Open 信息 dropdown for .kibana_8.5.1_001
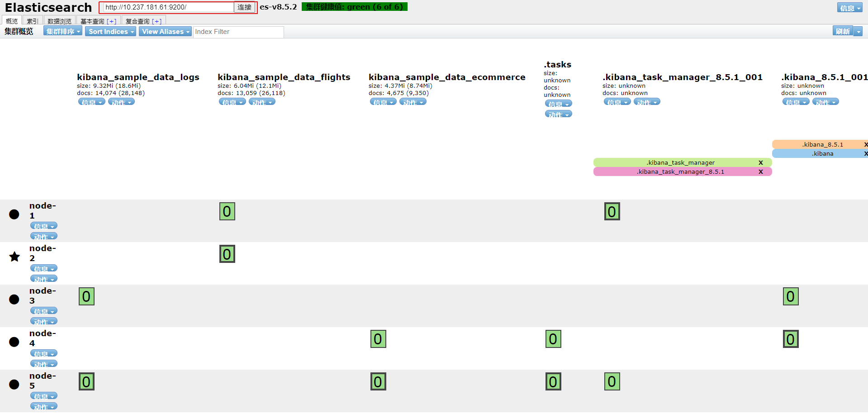The image size is (868, 414). pyautogui.click(x=796, y=102)
